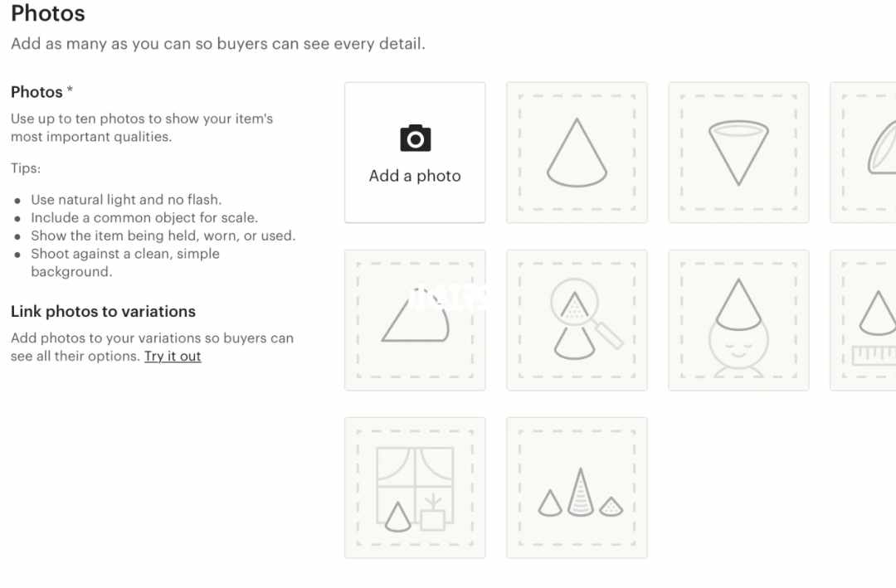The height and width of the screenshot is (588, 896).
Task: Click the 'Show the item being held' tip
Action: (x=163, y=236)
